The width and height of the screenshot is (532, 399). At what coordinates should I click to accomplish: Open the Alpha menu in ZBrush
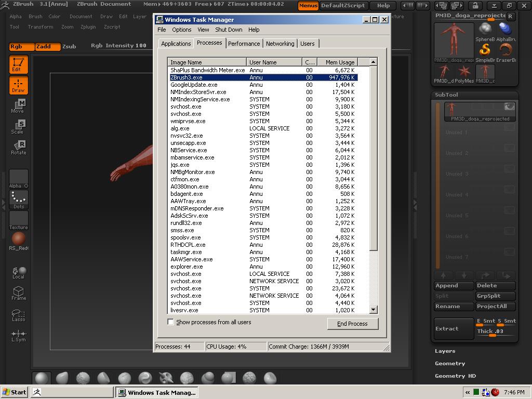[16, 16]
